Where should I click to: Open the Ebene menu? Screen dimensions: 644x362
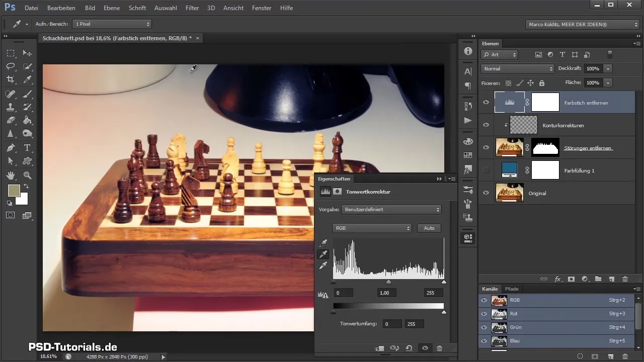click(112, 8)
